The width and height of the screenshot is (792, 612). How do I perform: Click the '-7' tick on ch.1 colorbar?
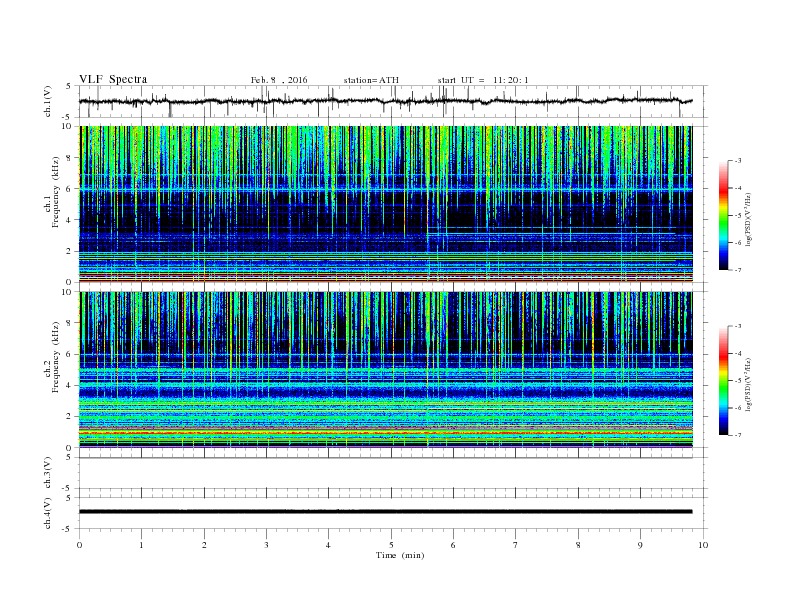pyautogui.click(x=738, y=270)
